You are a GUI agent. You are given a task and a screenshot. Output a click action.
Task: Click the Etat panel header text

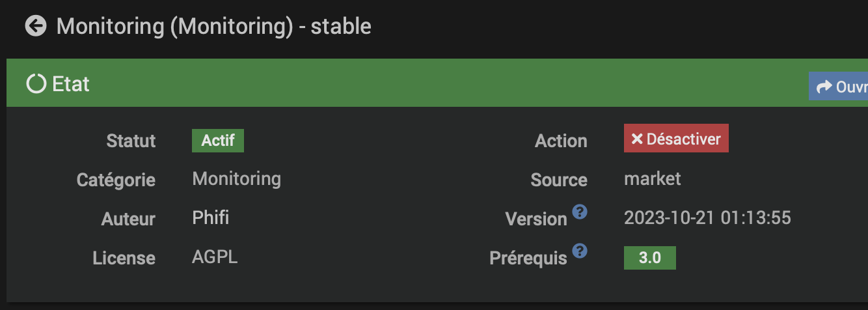click(x=71, y=84)
